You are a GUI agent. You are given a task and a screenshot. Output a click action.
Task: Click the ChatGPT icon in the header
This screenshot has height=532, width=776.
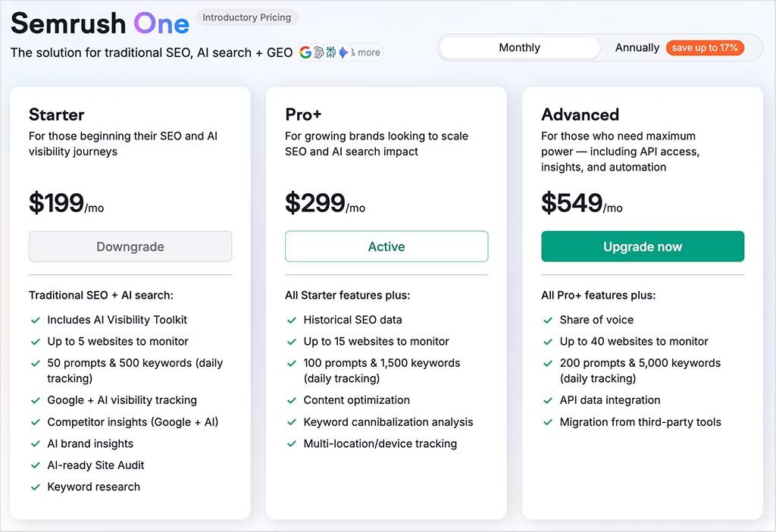318,52
